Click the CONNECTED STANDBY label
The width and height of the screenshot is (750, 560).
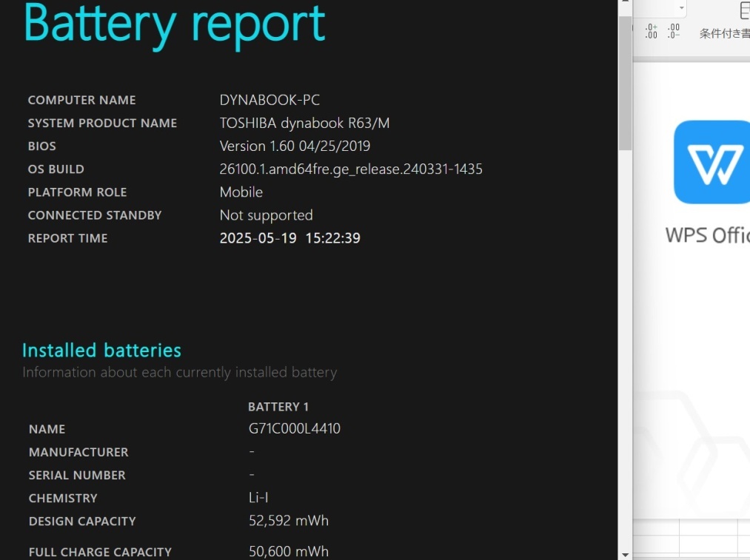[95, 215]
